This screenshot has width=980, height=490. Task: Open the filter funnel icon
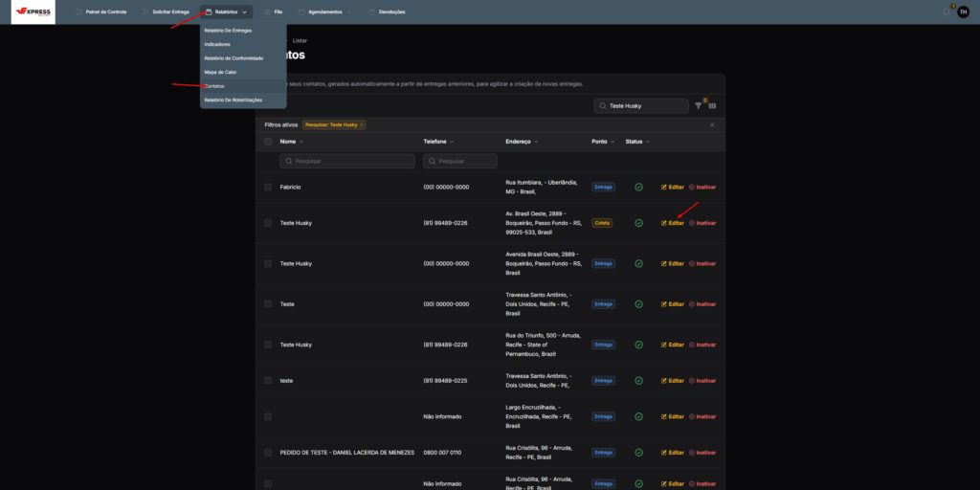click(699, 106)
